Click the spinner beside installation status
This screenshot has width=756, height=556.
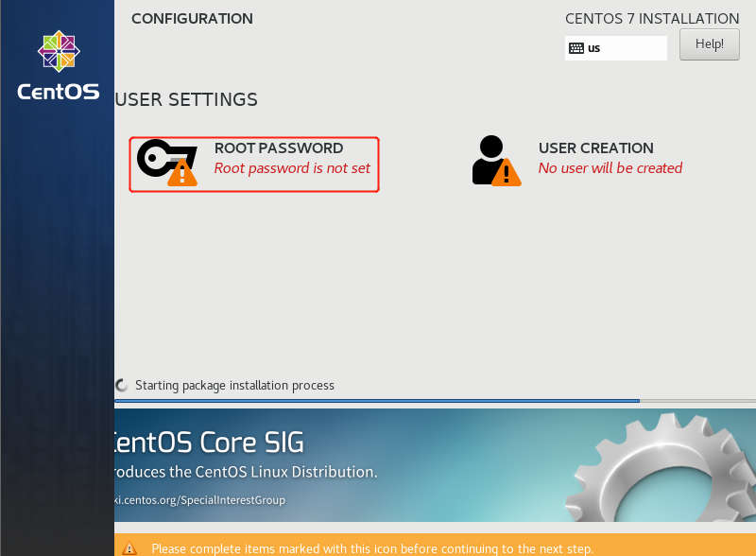pos(122,385)
